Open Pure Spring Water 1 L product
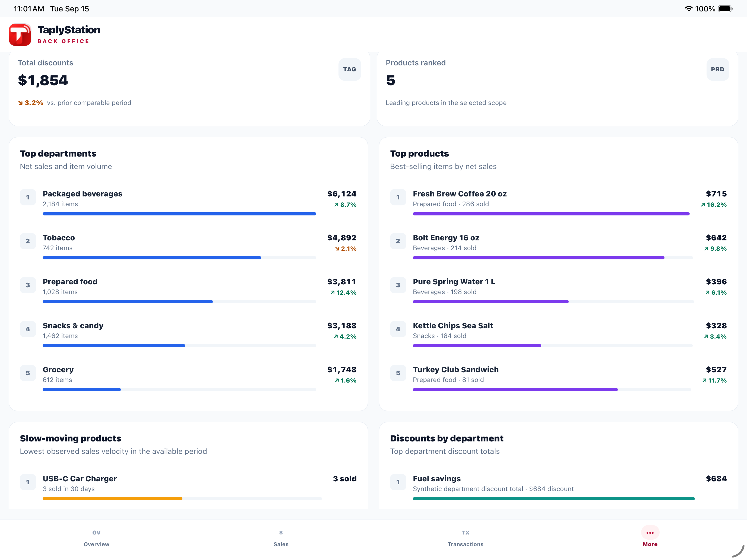 [x=454, y=282]
